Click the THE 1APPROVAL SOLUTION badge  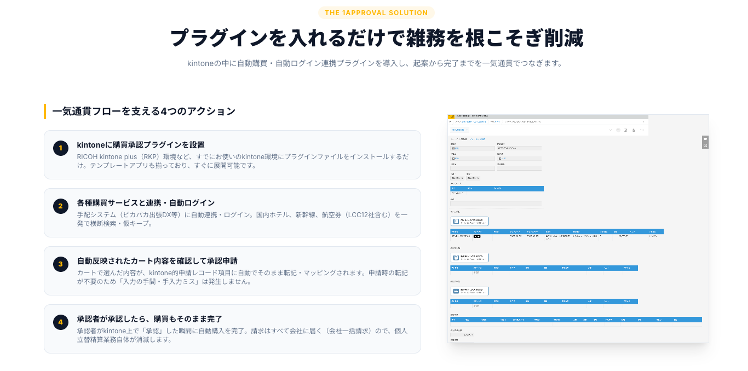pyautogui.click(x=376, y=13)
